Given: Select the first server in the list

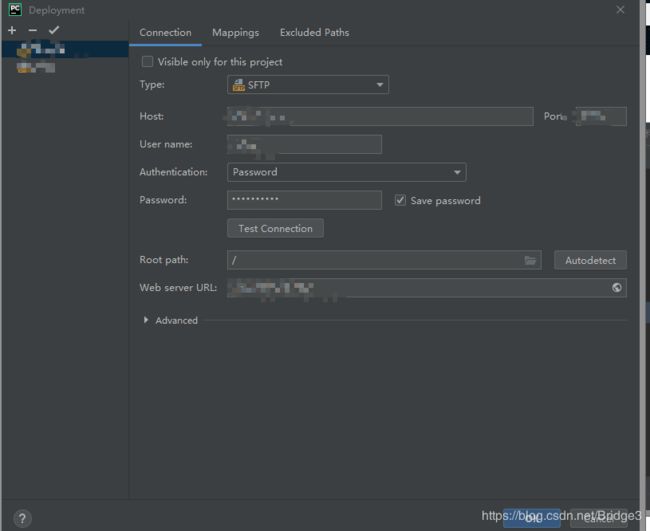Looking at the screenshot, I should click(65, 49).
